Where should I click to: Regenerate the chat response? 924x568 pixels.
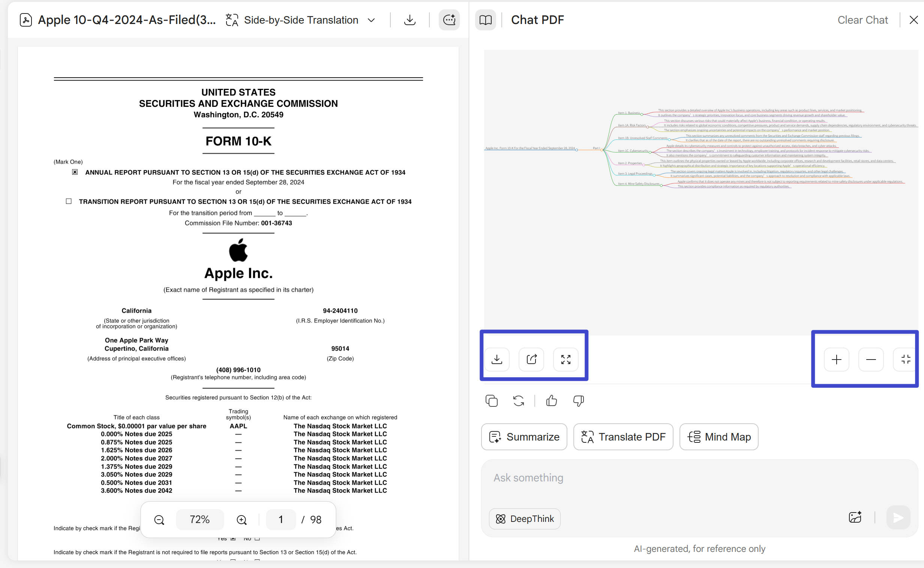point(519,401)
